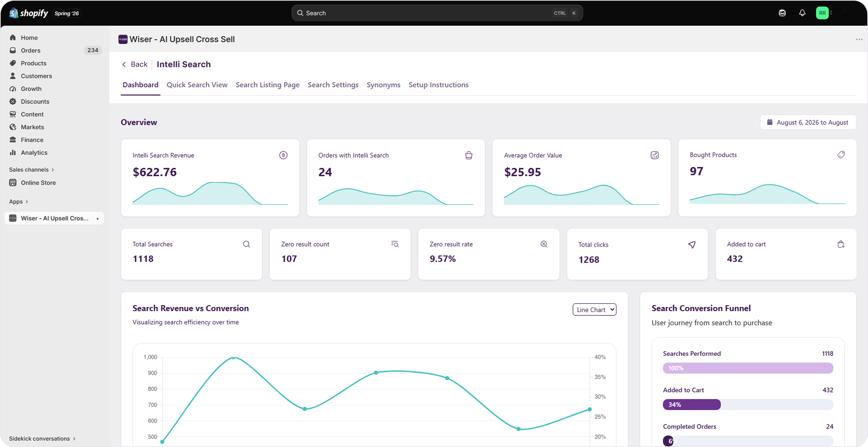This screenshot has height=447, width=868.
Task: Click the Spring '26 edition badge
Action: tap(66, 13)
